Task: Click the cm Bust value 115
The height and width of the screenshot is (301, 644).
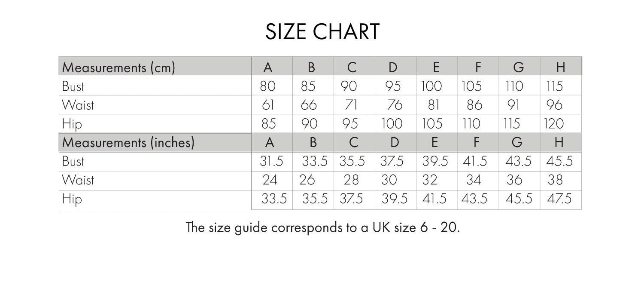Action: pos(555,86)
